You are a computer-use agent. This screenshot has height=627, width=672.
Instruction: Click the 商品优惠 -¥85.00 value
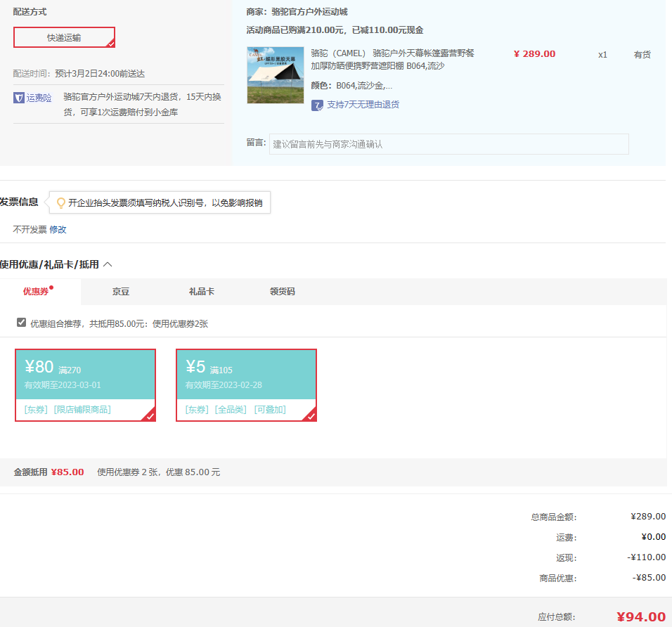[649, 577]
